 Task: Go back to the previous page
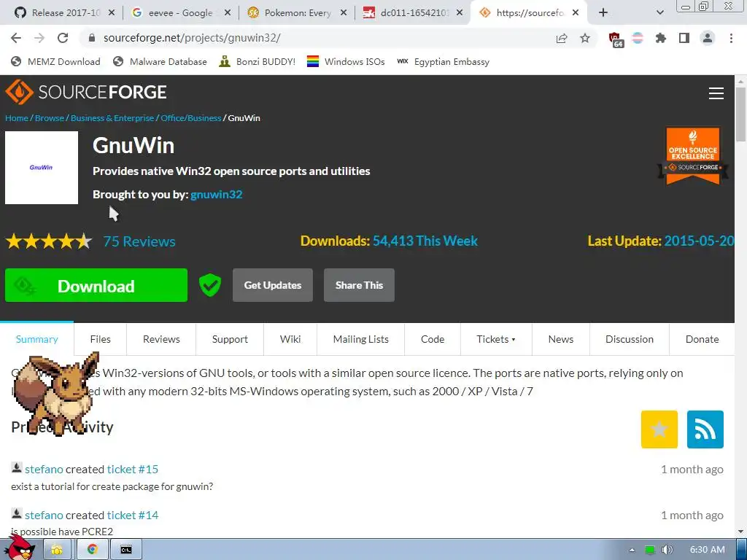[x=16, y=38]
